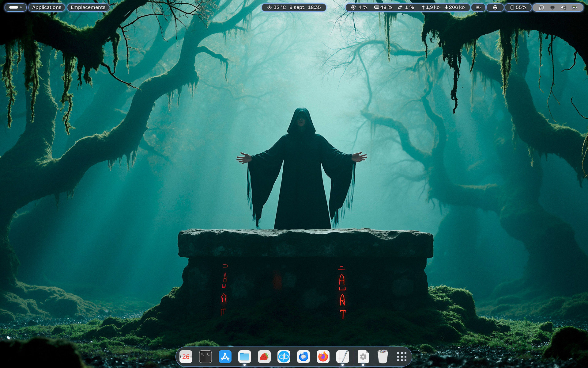Launch Thunderbird mail client

[x=303, y=357]
